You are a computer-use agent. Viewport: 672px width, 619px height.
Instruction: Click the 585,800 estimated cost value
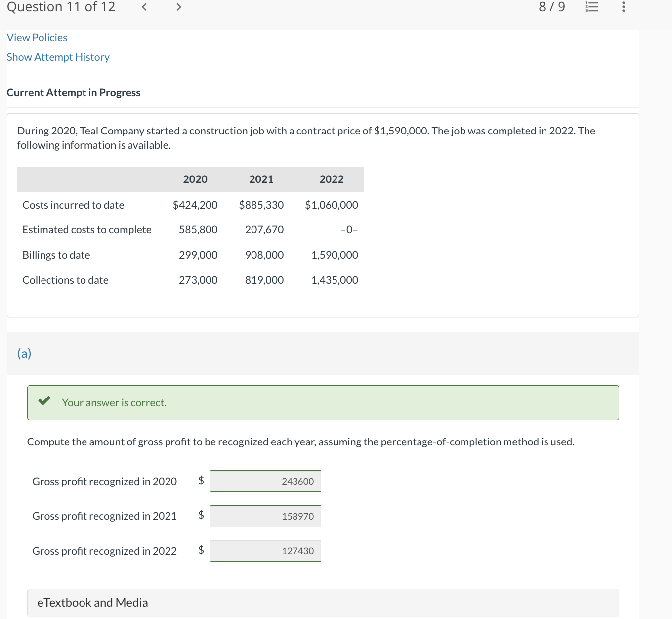point(198,230)
